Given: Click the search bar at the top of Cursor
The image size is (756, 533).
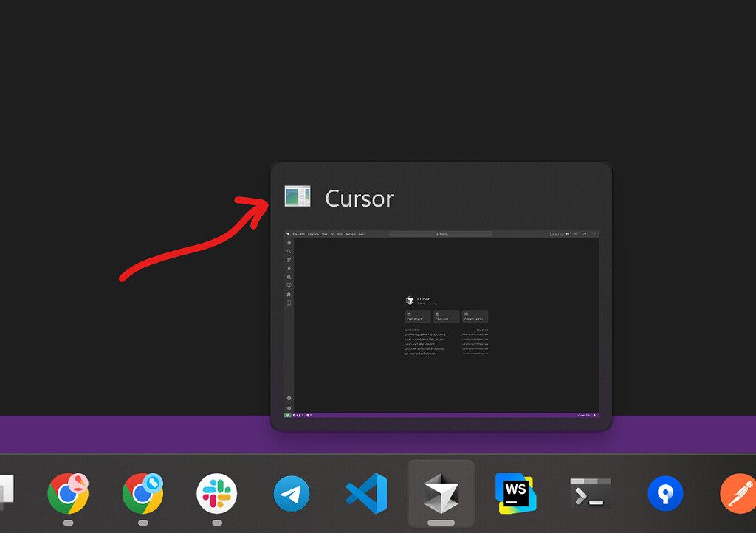Looking at the screenshot, I should pyautogui.click(x=443, y=233).
